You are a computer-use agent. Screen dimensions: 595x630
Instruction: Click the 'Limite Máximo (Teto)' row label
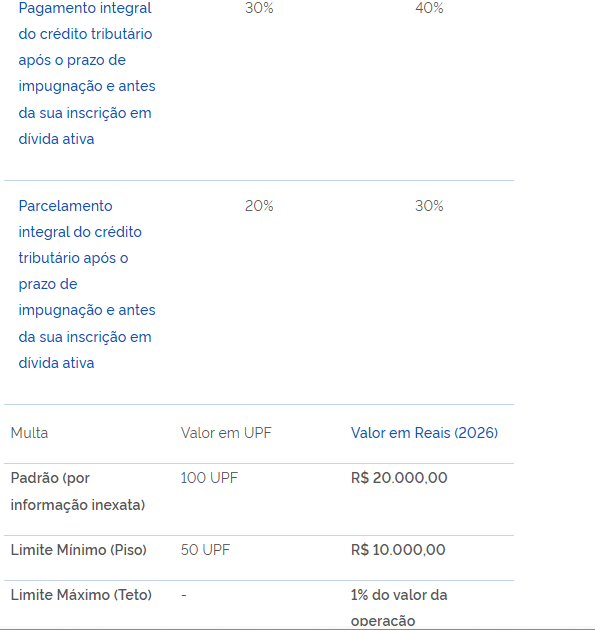pos(81,595)
